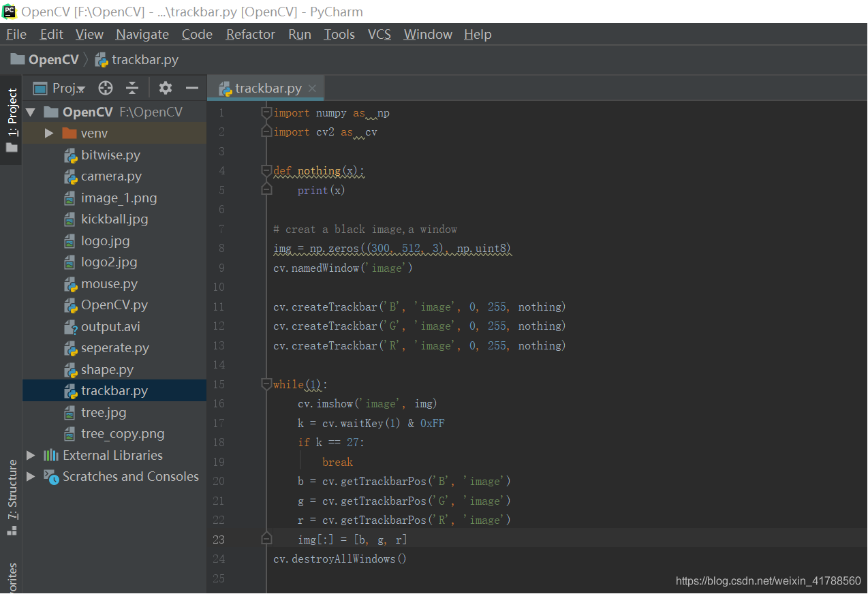The height and width of the screenshot is (594, 868).
Task: Expand the venv folder
Action: [x=48, y=134]
